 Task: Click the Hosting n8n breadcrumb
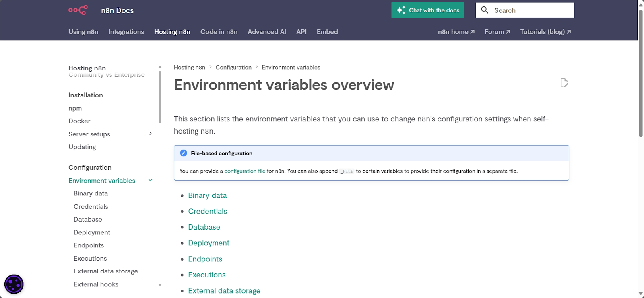point(190,67)
